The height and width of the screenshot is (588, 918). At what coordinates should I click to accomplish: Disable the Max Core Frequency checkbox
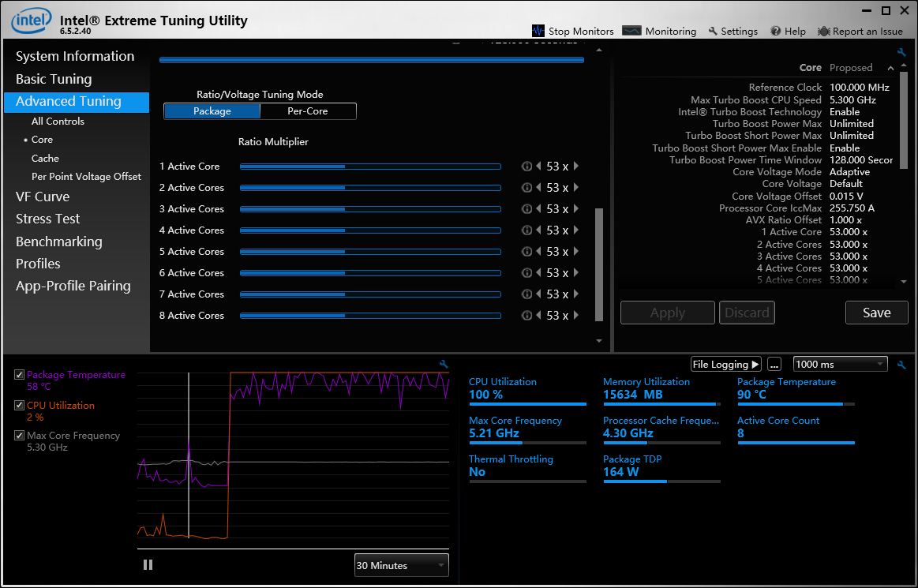click(x=20, y=436)
